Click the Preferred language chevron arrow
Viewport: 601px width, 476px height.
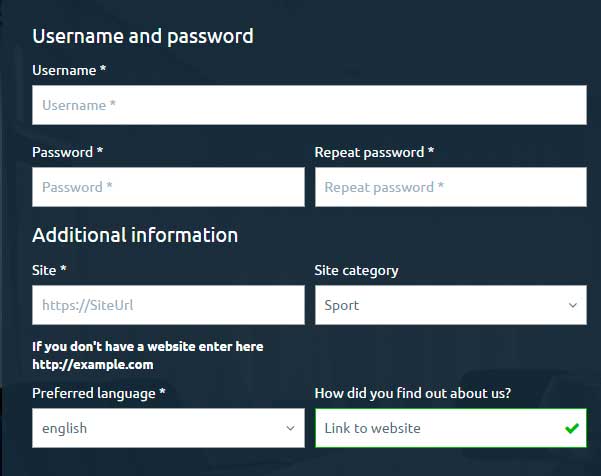click(x=290, y=428)
